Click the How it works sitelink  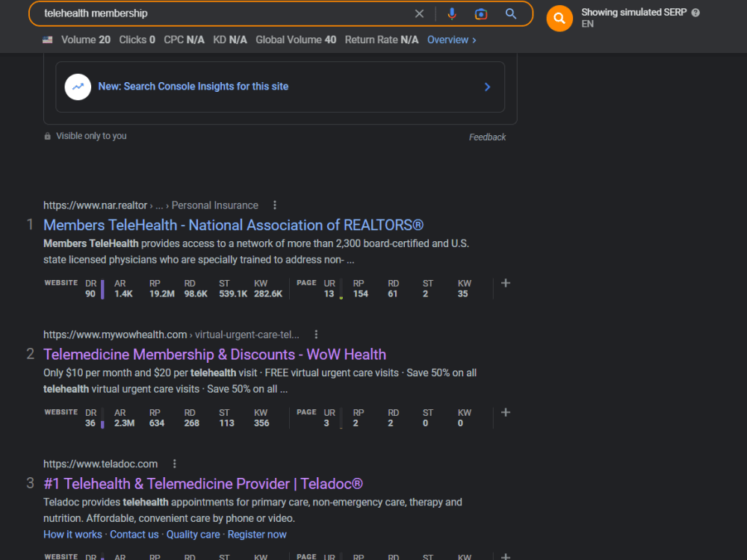tap(72, 535)
